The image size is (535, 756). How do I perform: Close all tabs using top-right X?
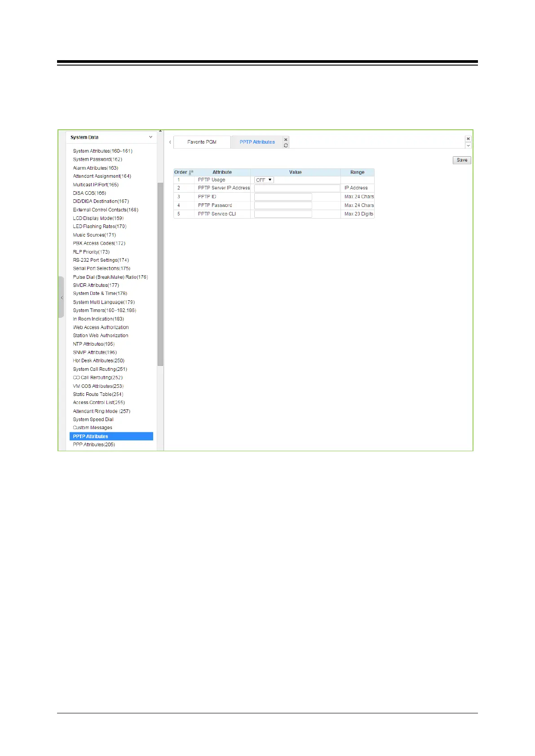pos(468,139)
